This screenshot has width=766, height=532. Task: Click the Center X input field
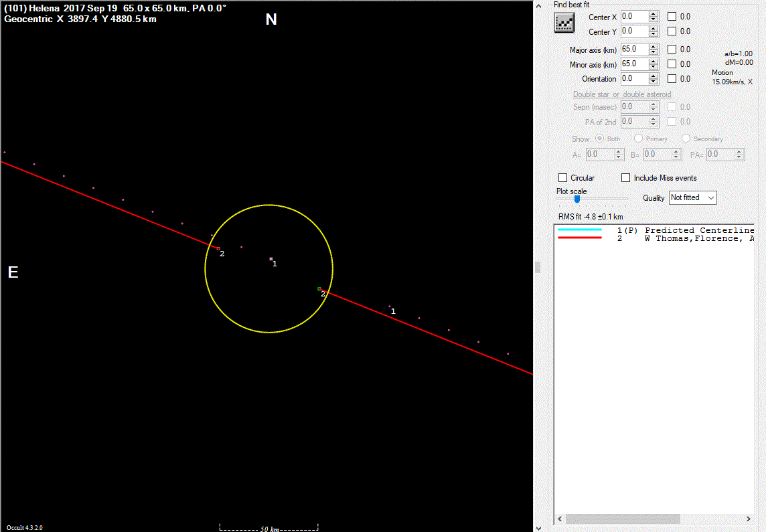point(635,17)
